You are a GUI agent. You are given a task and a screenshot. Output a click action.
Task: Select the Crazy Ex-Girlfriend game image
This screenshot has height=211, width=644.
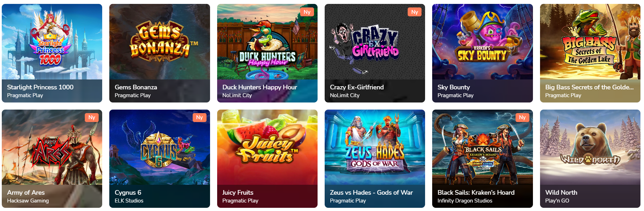[375, 42]
